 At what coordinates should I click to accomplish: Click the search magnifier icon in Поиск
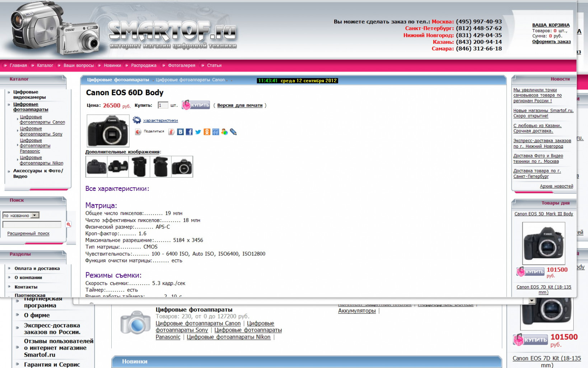tap(69, 224)
